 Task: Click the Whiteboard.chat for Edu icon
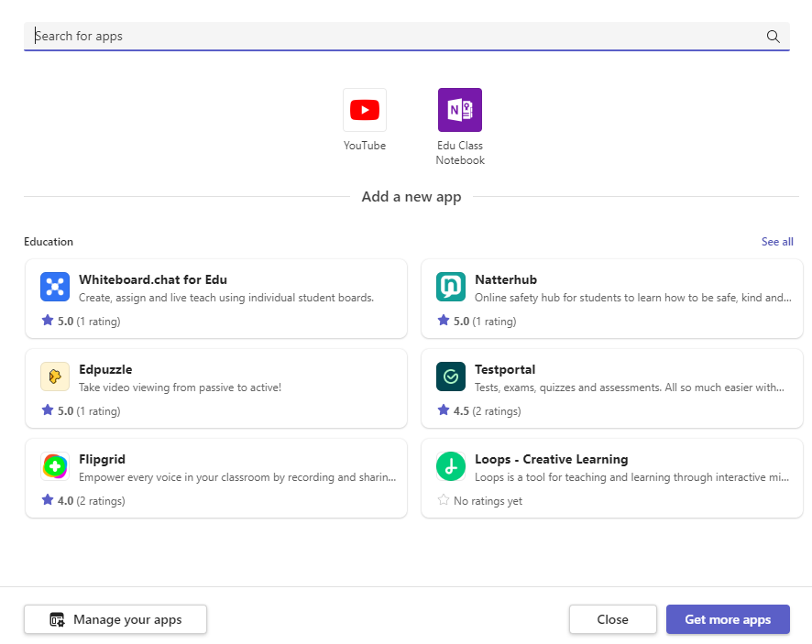[x=55, y=287]
